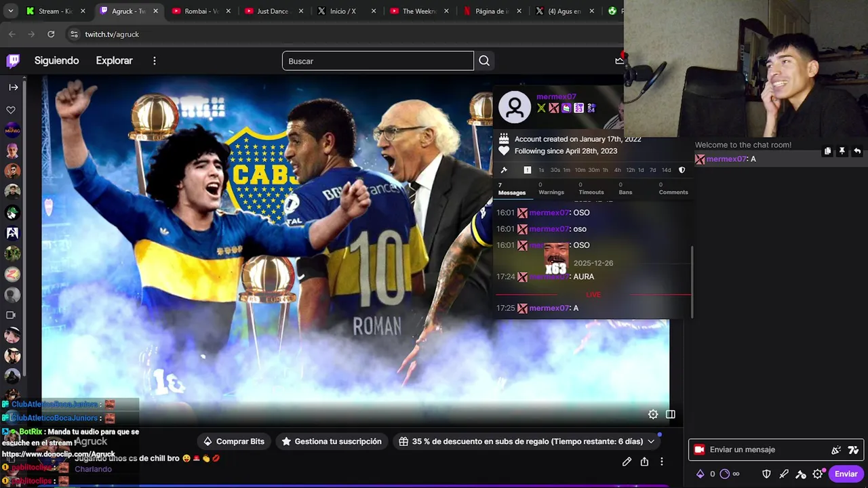Reply to mermex07 message with arrow icon
Viewport: 868px width, 488px height.
coord(857,151)
